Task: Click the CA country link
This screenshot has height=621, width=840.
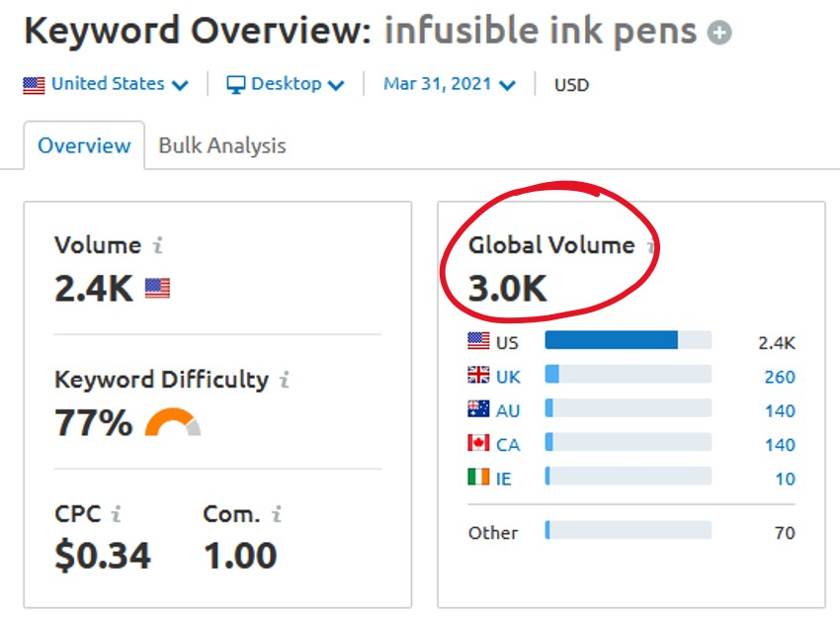Action: point(507,444)
